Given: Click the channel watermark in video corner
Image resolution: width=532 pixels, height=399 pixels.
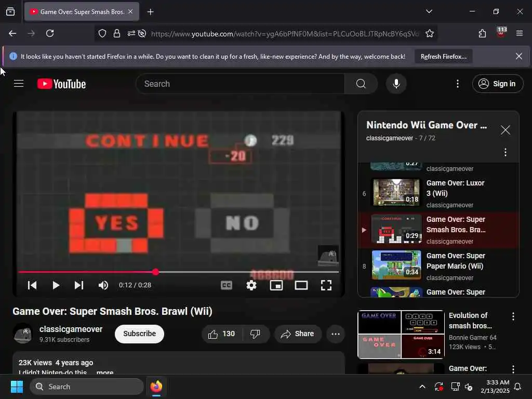Looking at the screenshot, I should [328, 256].
